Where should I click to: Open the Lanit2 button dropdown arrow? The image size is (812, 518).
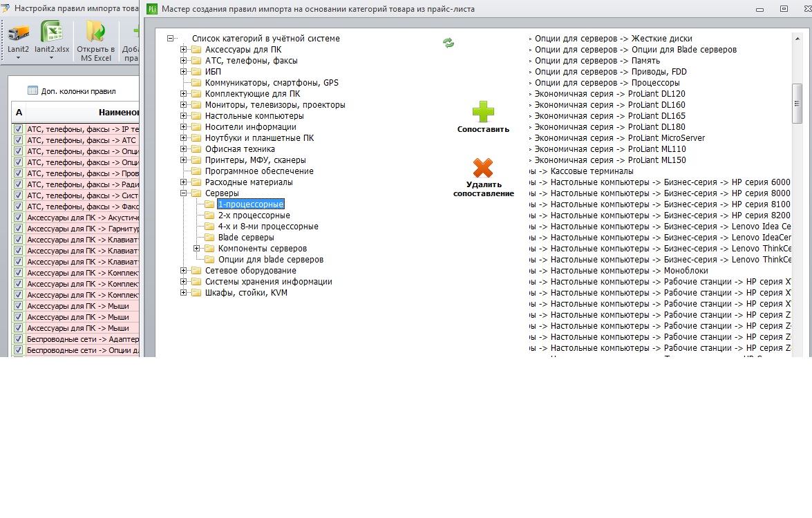pyautogui.click(x=18, y=58)
